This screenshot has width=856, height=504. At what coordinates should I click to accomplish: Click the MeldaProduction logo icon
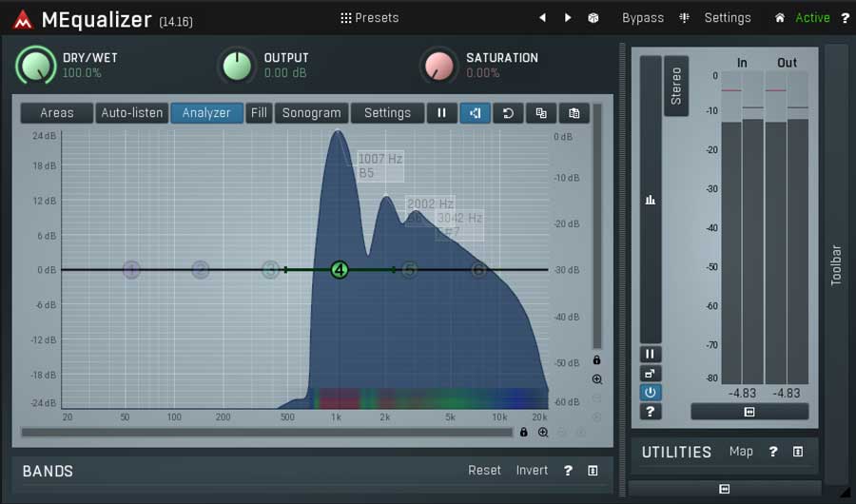coord(23,20)
